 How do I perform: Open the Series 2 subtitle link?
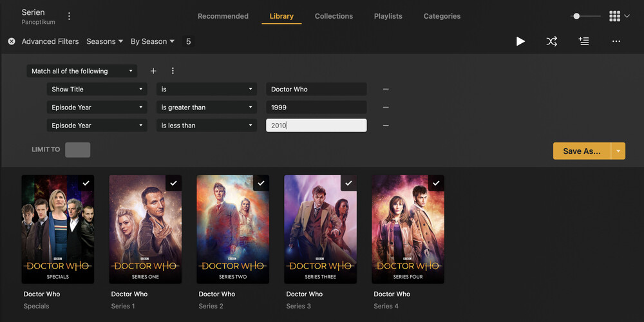(x=211, y=306)
